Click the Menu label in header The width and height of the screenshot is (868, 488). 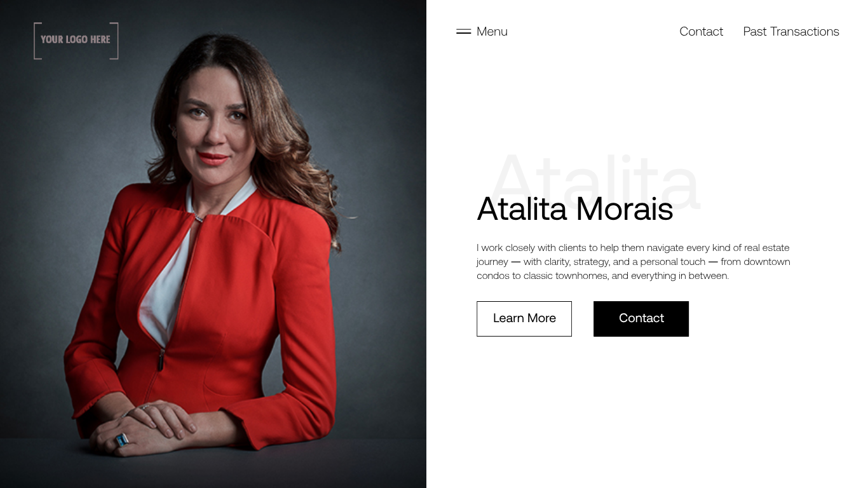(x=492, y=32)
